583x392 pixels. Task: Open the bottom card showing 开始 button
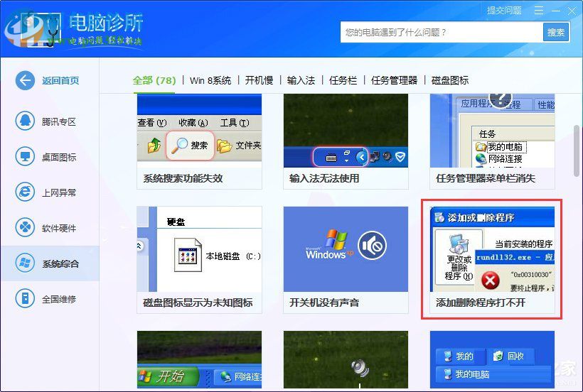click(199, 360)
